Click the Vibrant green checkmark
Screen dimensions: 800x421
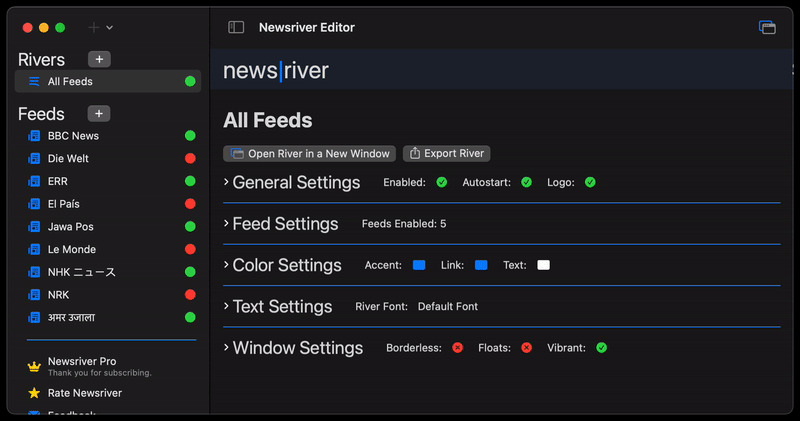pyautogui.click(x=602, y=348)
